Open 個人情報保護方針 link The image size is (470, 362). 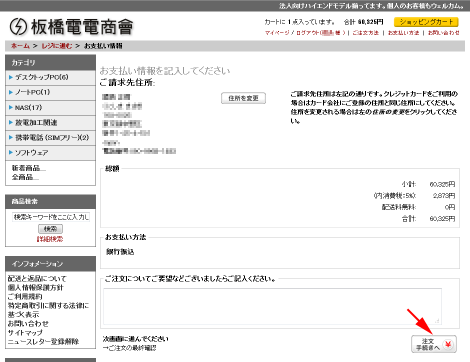[35, 288]
